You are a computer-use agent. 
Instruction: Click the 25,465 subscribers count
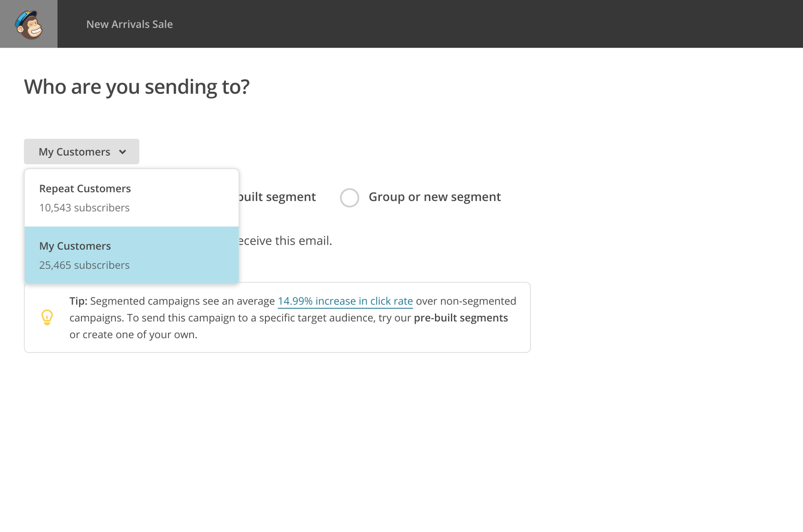pyautogui.click(x=84, y=265)
